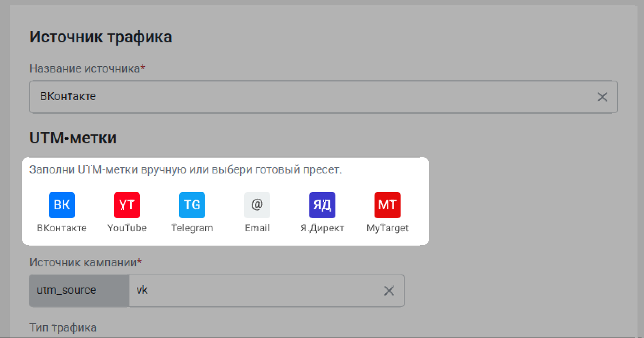The width and height of the screenshot is (644, 338).
Task: Pick the MyTarget MT preset icon
Action: (388, 205)
